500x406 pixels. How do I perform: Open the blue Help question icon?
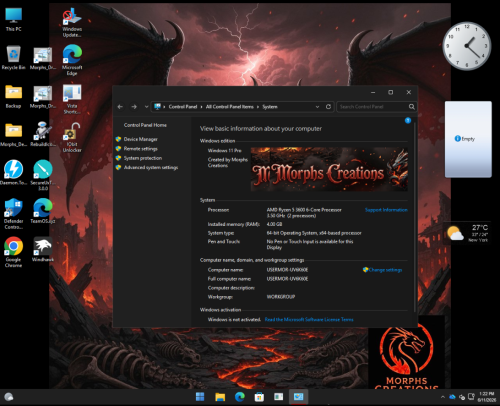(408, 120)
